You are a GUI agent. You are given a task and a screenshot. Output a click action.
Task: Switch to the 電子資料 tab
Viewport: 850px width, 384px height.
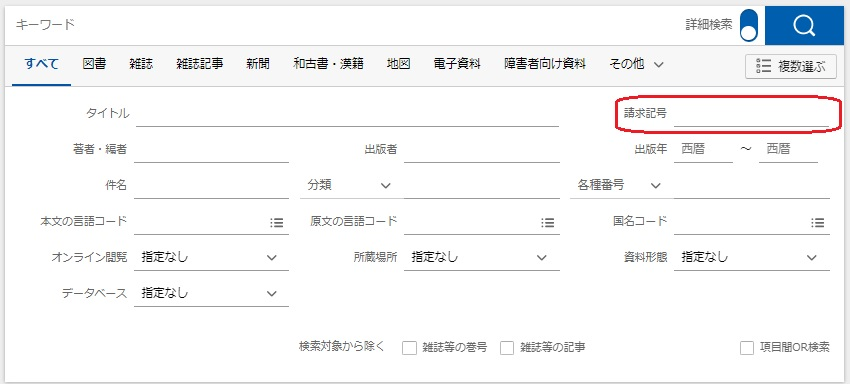click(x=457, y=64)
